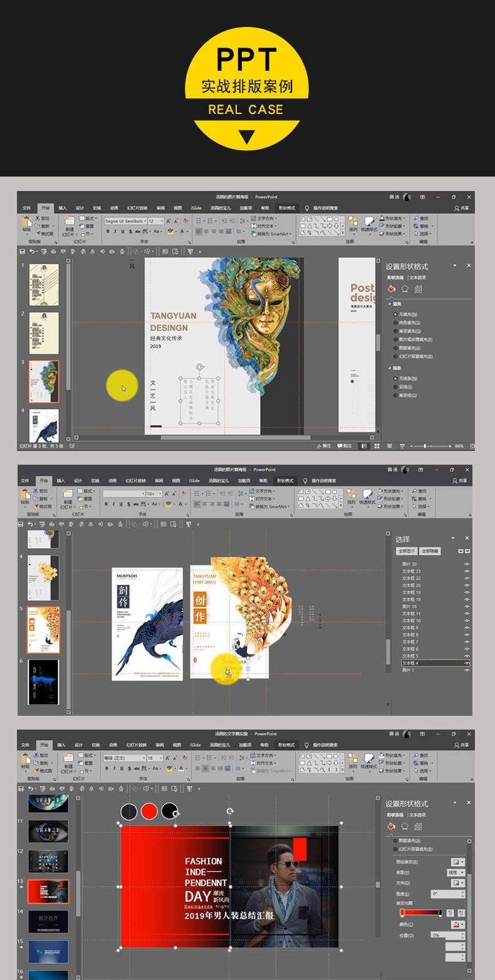
Task: Click the send-backward down arrow in 选择 pane
Action: coord(467,551)
